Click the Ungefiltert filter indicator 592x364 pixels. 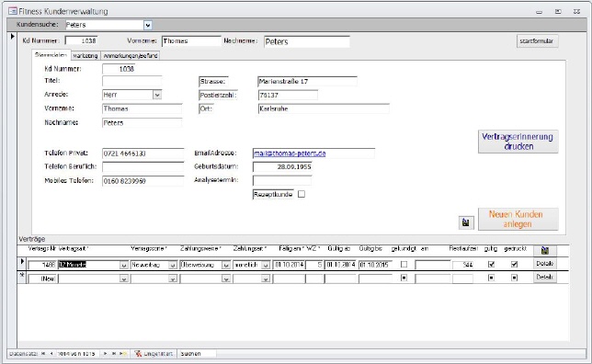pyautogui.click(x=154, y=353)
